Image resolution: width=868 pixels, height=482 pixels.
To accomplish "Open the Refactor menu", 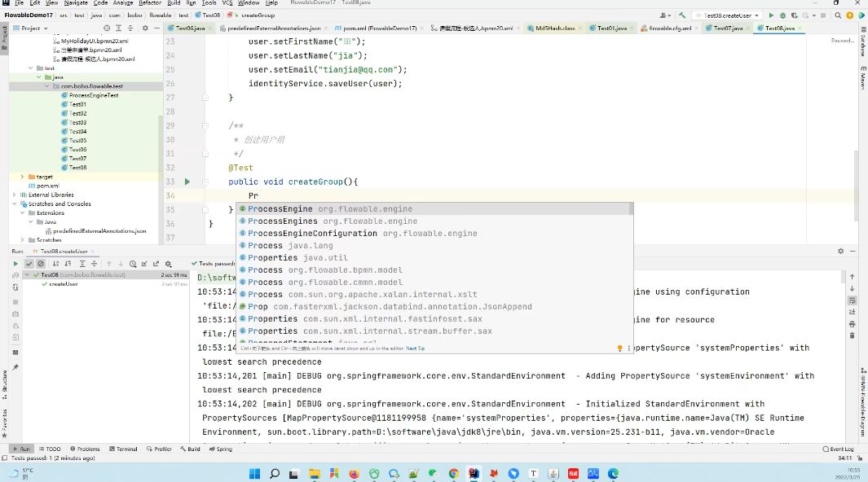I will coord(150,2).
